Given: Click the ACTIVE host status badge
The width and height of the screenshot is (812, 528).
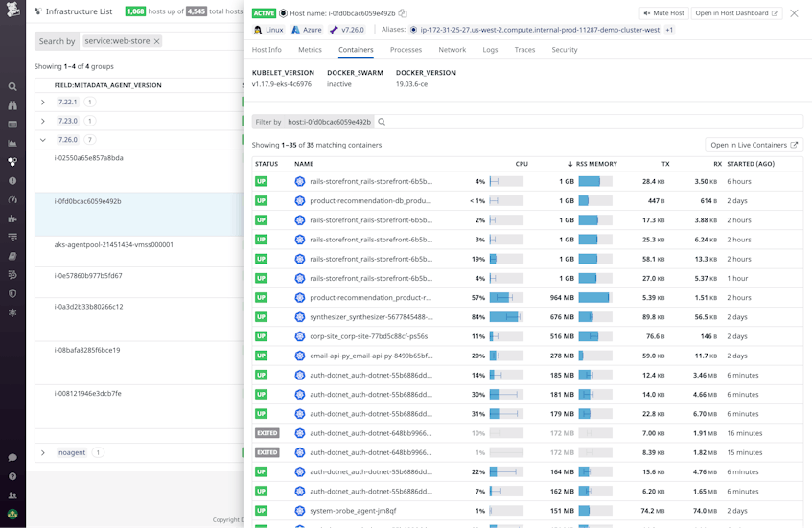Looking at the screenshot, I should (264, 13).
